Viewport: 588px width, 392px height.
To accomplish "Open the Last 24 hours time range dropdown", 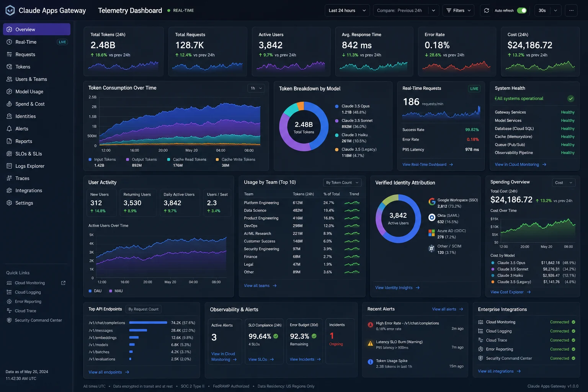I will tap(347, 10).
